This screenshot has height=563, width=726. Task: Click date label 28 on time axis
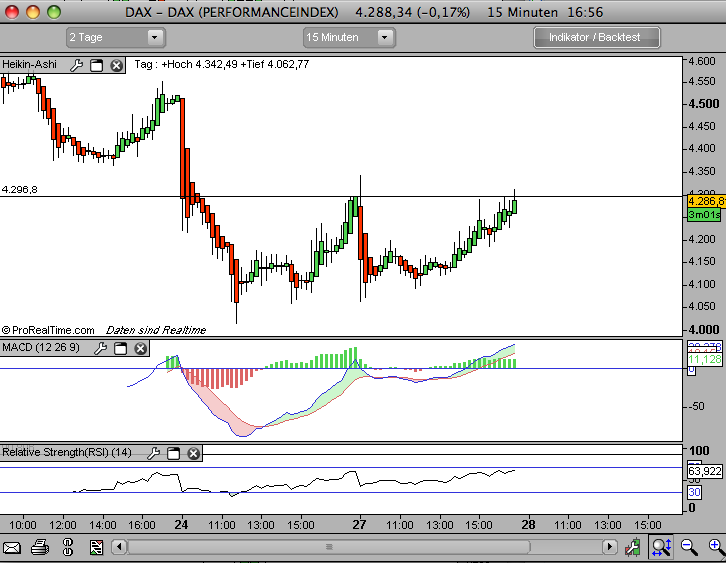tap(528, 525)
